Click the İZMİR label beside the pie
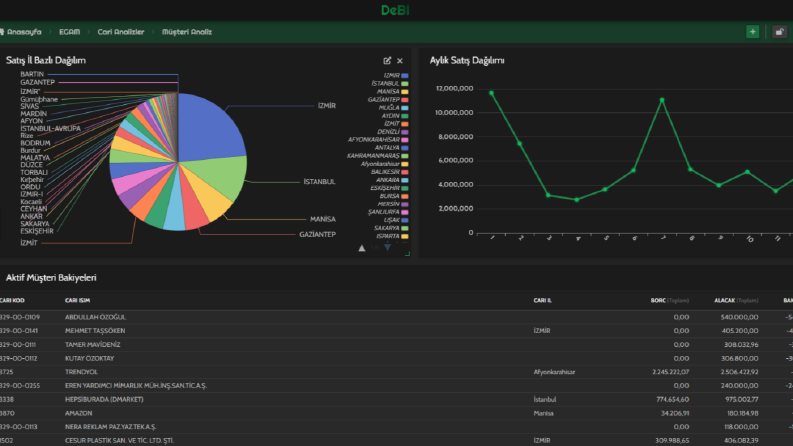 tap(327, 106)
